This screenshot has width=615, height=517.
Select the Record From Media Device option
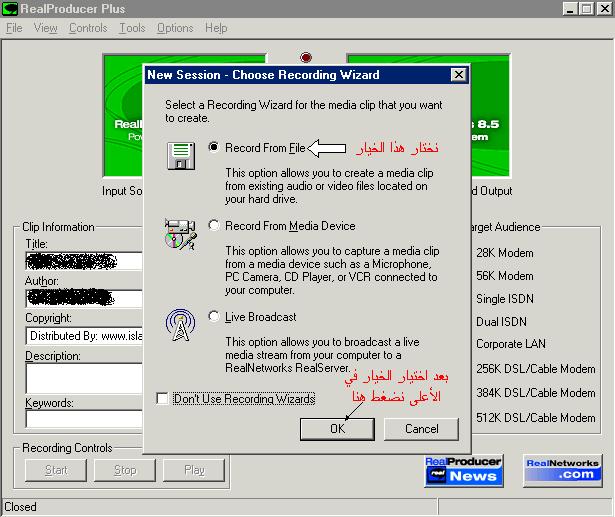(214, 226)
